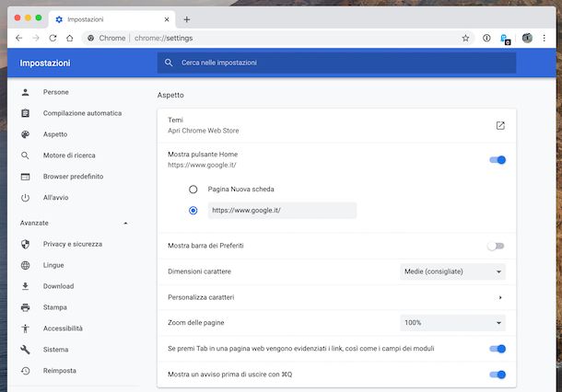Click the All'avvio power icon

pos(25,198)
